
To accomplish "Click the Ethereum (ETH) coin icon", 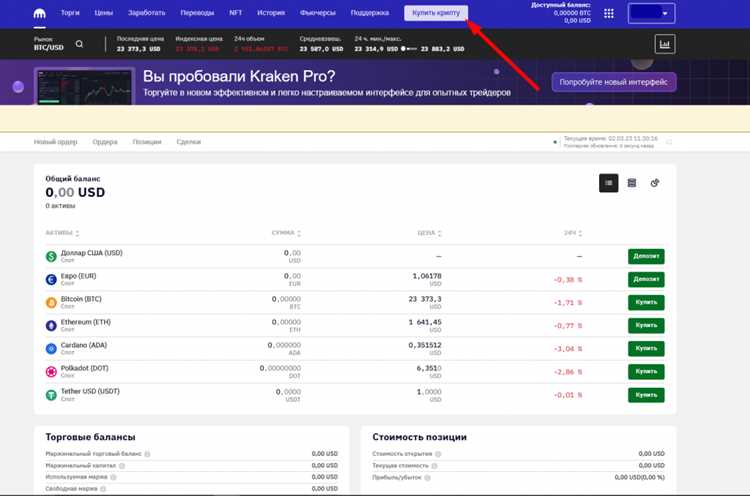I will pyautogui.click(x=51, y=326).
